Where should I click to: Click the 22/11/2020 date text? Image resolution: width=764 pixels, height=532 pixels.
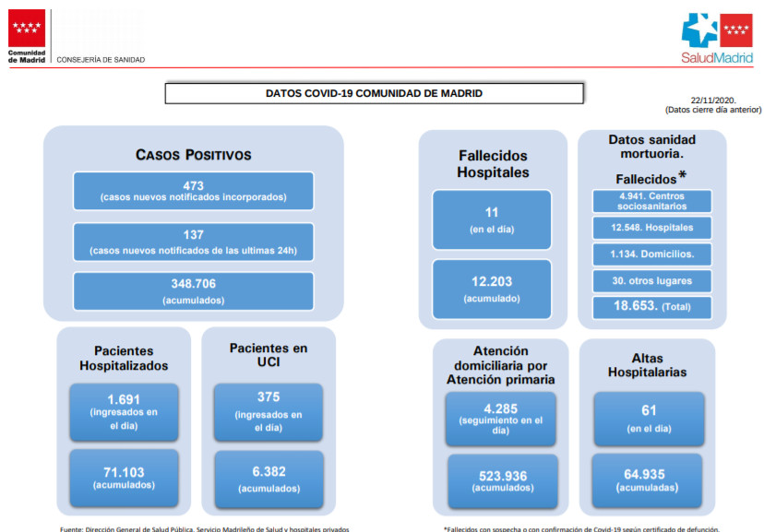712,100
